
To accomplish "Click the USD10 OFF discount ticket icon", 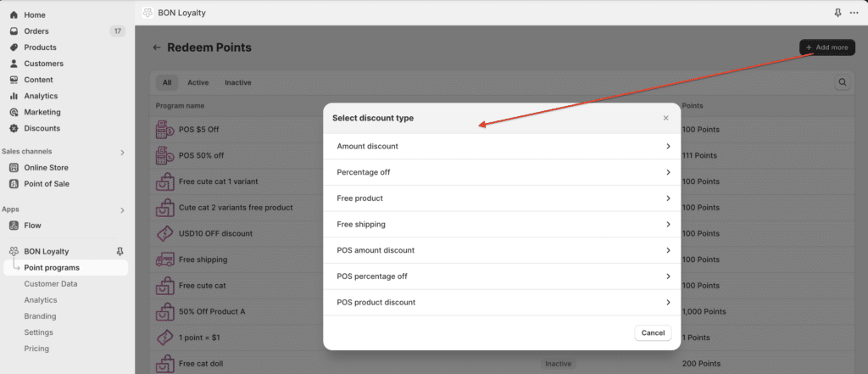I will 164,233.
